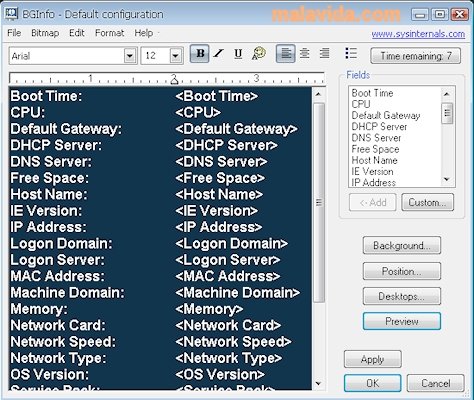The width and height of the screenshot is (474, 400).
Task: Toggle Italic formatting button
Action: 219,54
